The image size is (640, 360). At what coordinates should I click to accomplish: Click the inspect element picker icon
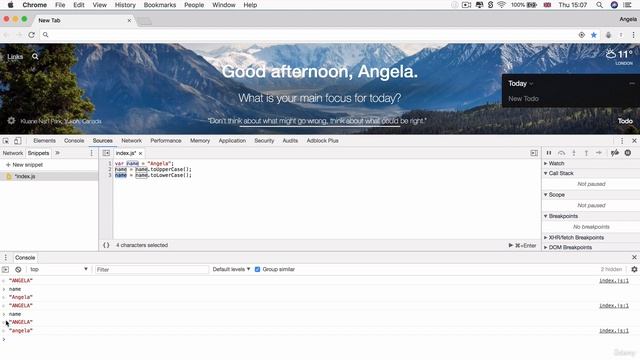coord(6,141)
